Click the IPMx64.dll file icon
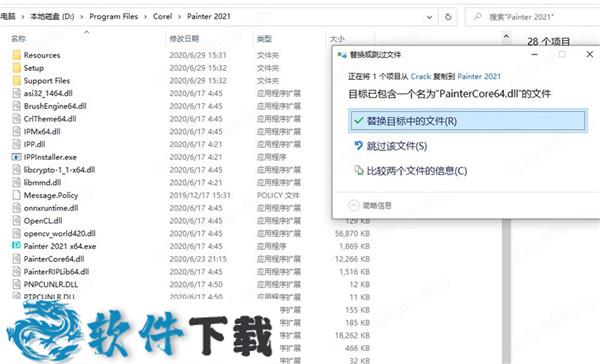This screenshot has width=600, height=364. pyautogui.click(x=16, y=131)
